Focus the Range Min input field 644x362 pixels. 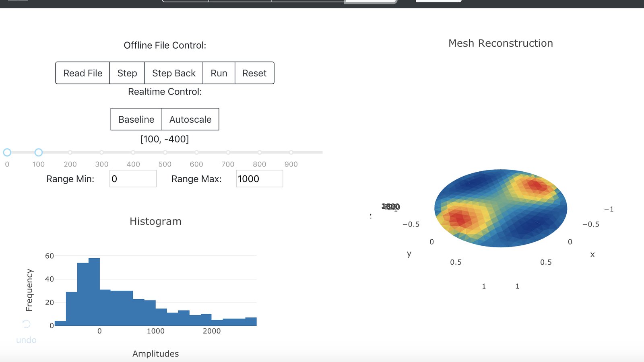click(x=133, y=179)
